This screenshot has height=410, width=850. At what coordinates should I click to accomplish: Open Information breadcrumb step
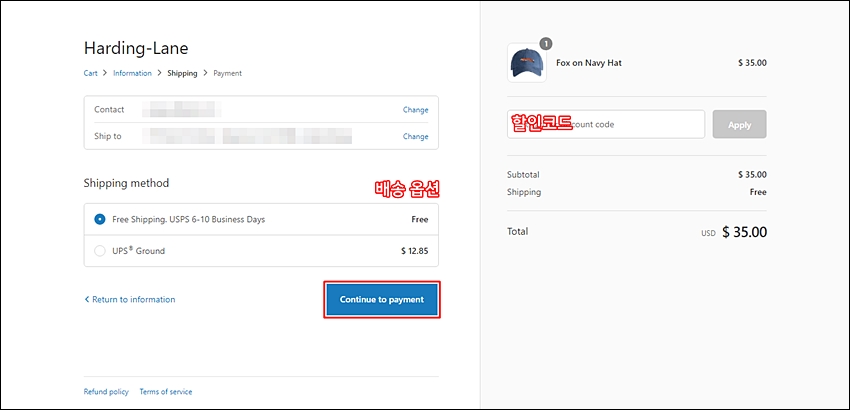click(x=132, y=73)
